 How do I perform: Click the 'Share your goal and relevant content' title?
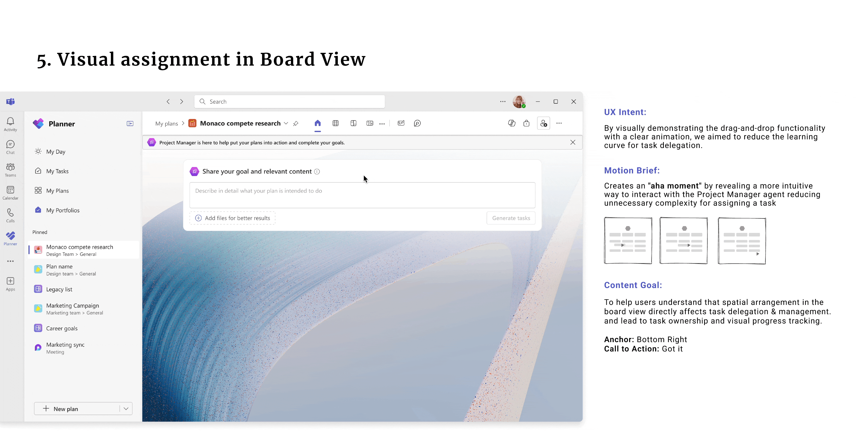click(x=257, y=172)
